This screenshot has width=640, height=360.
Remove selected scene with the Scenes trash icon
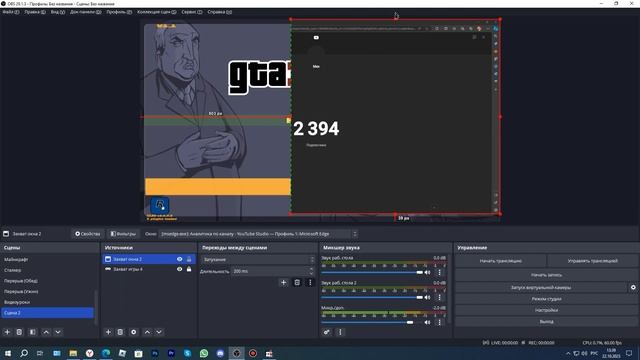pyautogui.click(x=19, y=332)
